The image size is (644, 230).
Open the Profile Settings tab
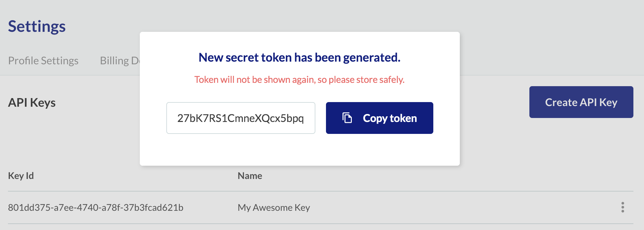[44, 60]
